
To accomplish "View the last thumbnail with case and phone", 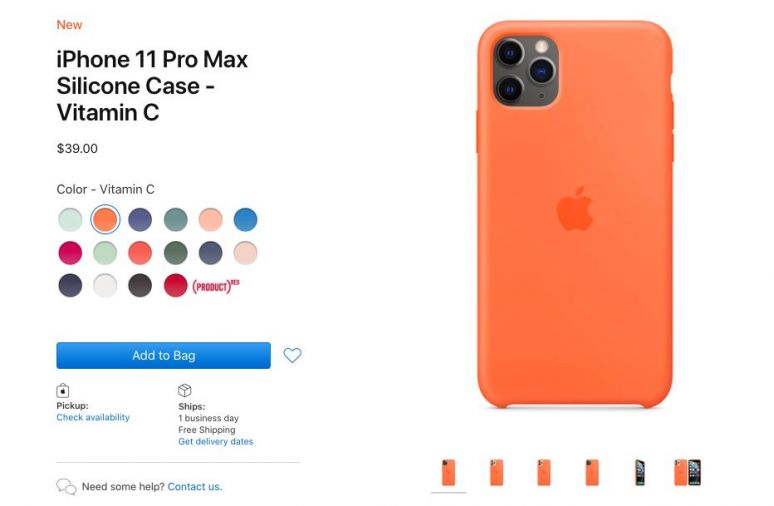I will point(688,472).
